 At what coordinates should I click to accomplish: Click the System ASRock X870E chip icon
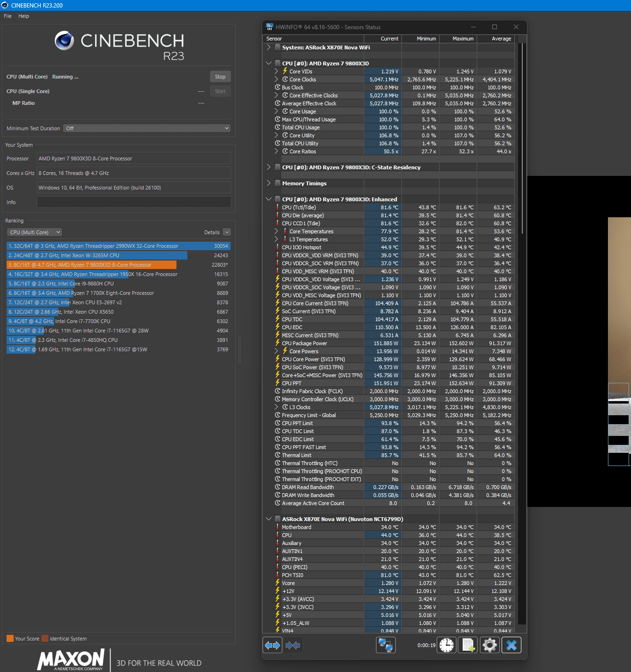tap(278, 47)
